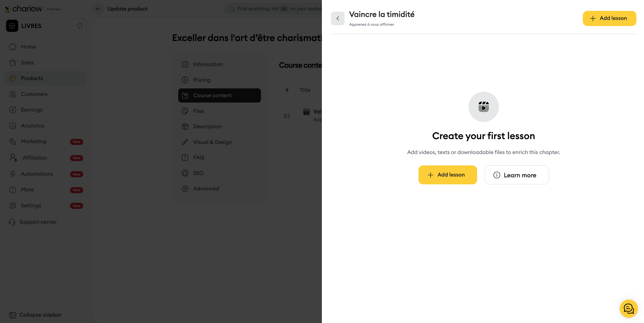Focus the Find anything search field

pyautogui.click(x=276, y=9)
